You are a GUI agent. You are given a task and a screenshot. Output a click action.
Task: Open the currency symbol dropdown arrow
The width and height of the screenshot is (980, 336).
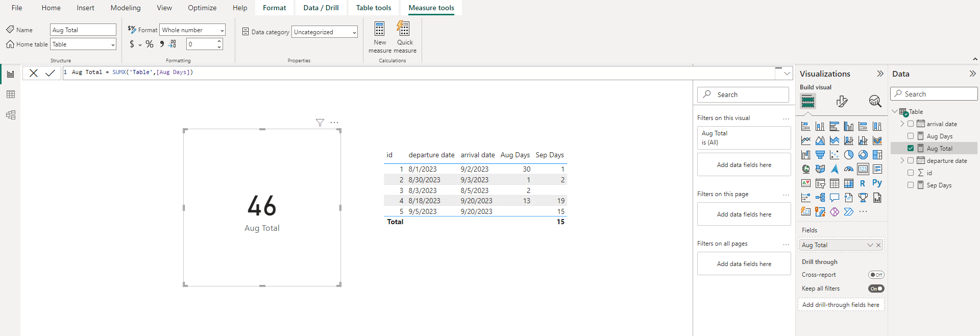[x=140, y=45]
